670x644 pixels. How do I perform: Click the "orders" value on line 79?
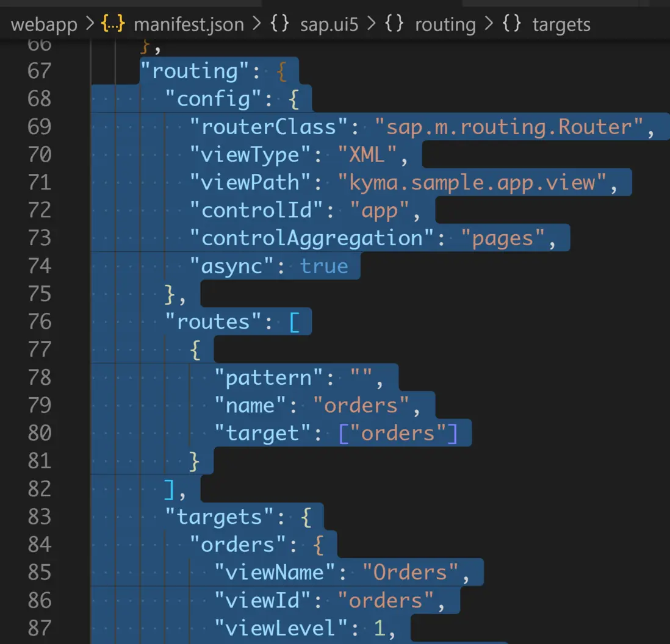pyautogui.click(x=361, y=405)
